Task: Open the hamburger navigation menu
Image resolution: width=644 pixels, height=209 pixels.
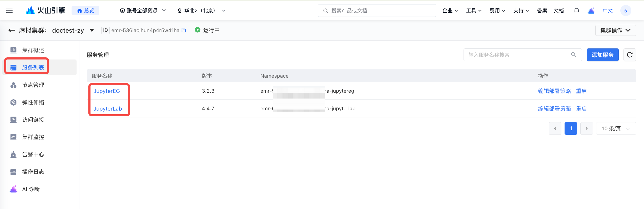Action: tap(9, 11)
